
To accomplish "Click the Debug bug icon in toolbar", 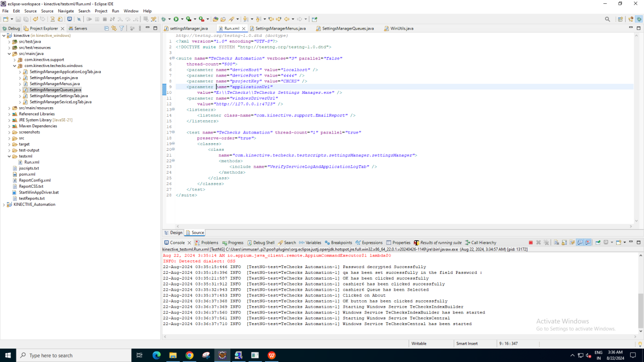I will [x=163, y=19].
